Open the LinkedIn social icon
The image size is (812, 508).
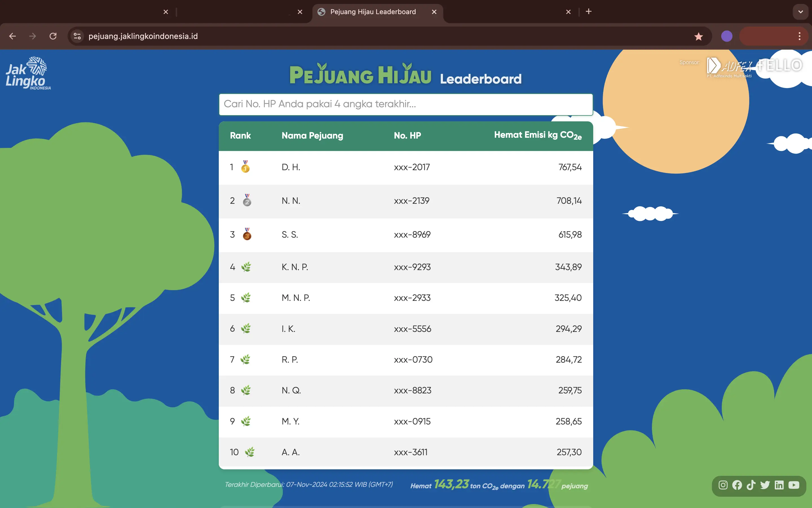coord(779,485)
